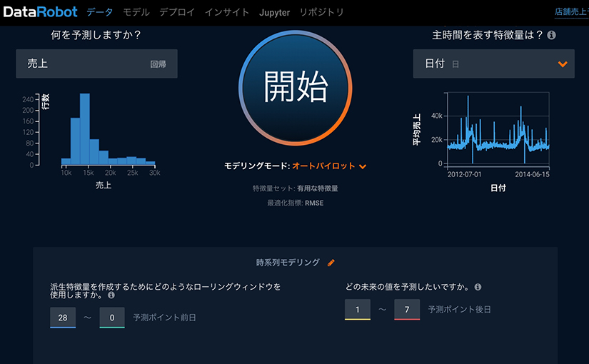
Task: Expand the 日付 time feature dropdown
Action: [493, 64]
